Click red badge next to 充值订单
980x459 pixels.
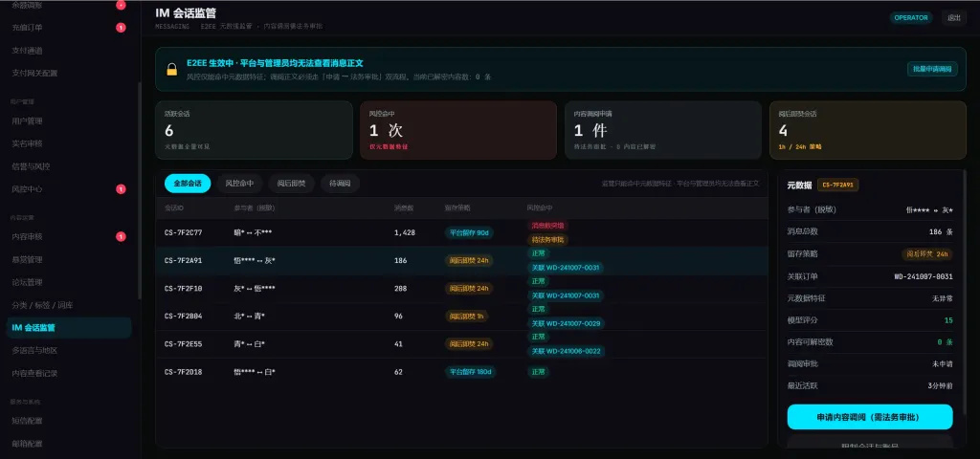coord(121,28)
